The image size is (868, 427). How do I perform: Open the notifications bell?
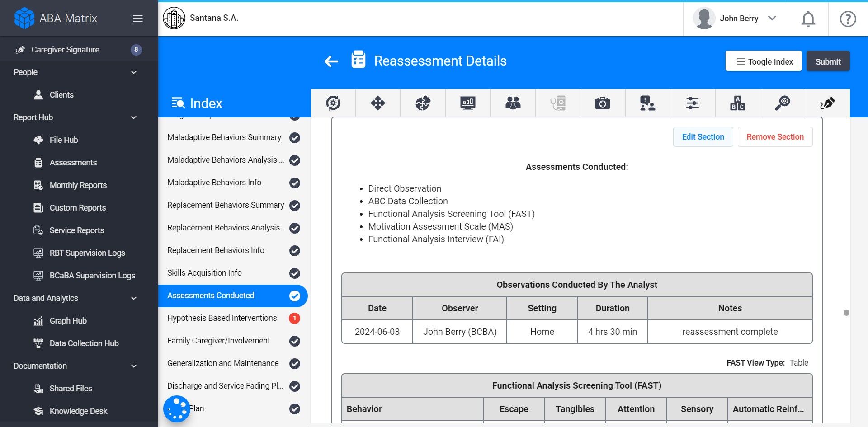click(x=808, y=19)
